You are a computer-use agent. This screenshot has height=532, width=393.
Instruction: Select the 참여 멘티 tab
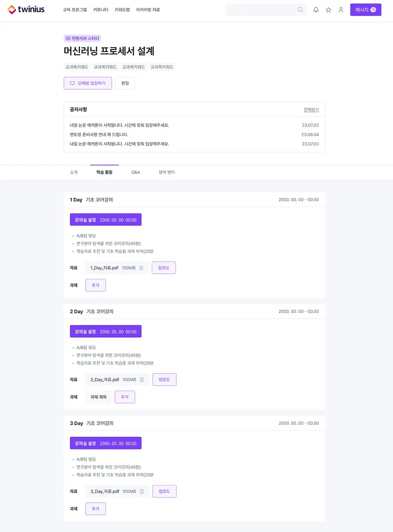point(167,172)
